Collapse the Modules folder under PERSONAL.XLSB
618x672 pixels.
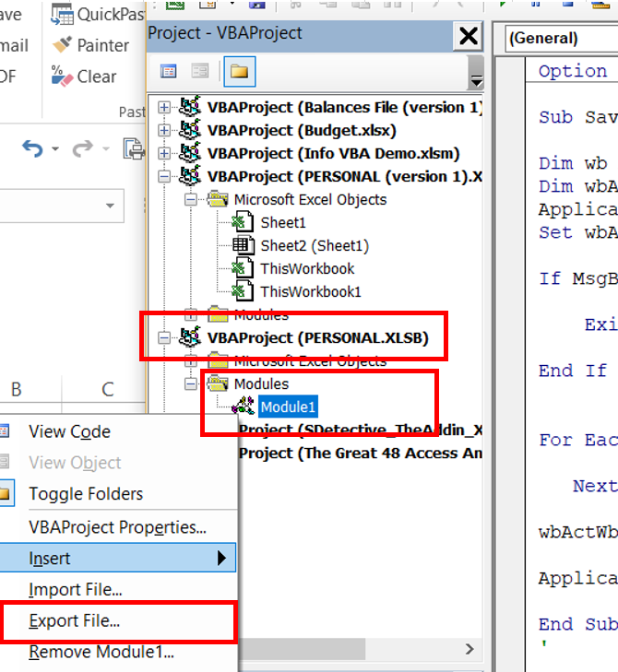190,384
